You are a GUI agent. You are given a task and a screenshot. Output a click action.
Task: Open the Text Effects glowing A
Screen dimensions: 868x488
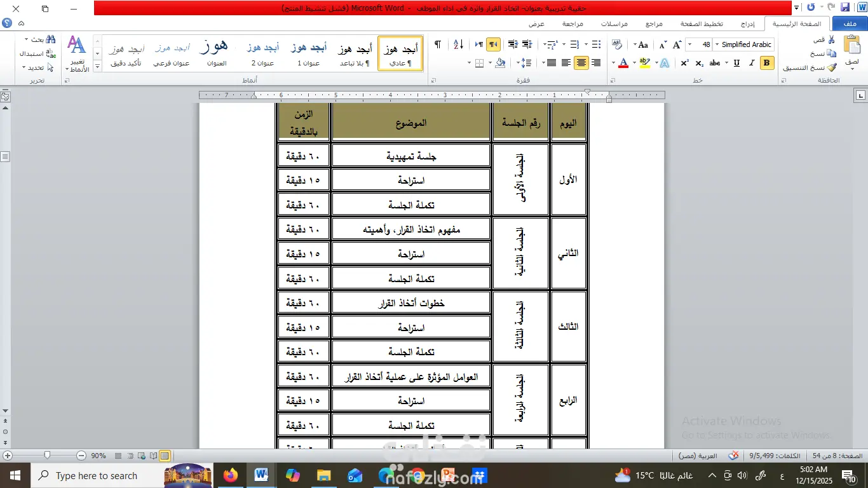[x=664, y=63]
